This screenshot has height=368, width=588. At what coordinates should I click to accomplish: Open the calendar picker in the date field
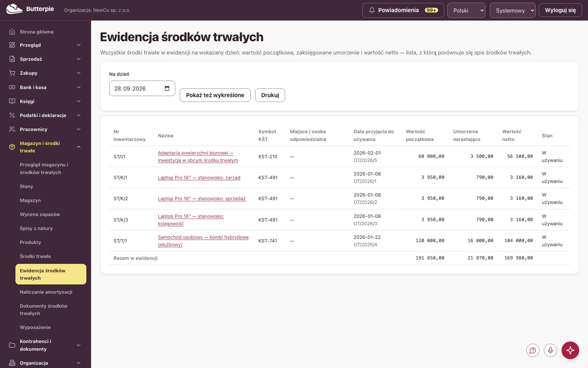tap(167, 88)
